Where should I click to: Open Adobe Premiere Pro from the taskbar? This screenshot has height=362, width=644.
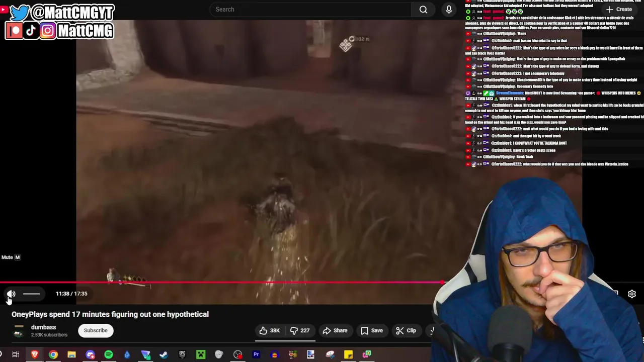tap(256, 354)
